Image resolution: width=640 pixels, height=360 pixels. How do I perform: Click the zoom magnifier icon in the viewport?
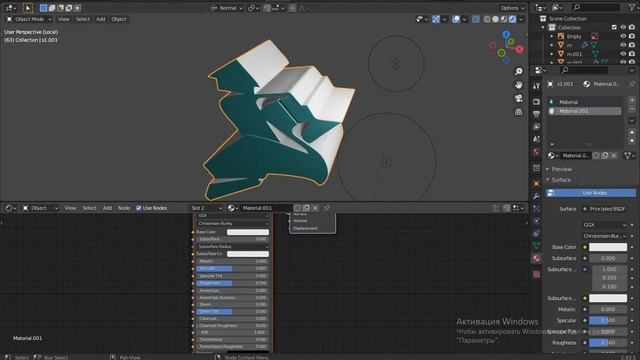pos(518,71)
